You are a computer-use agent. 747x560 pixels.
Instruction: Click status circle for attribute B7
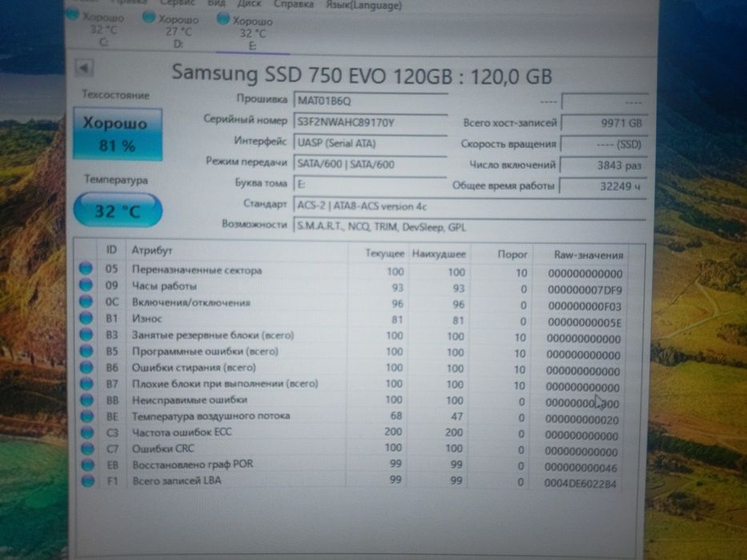coord(86,383)
